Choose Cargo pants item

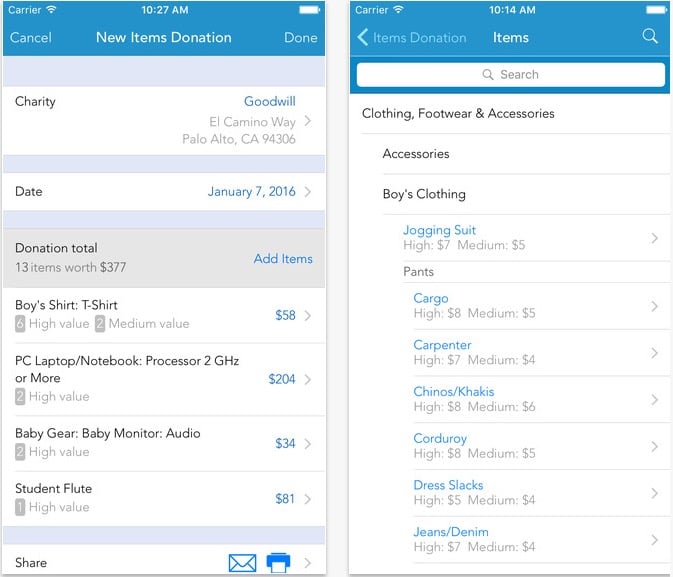430,298
